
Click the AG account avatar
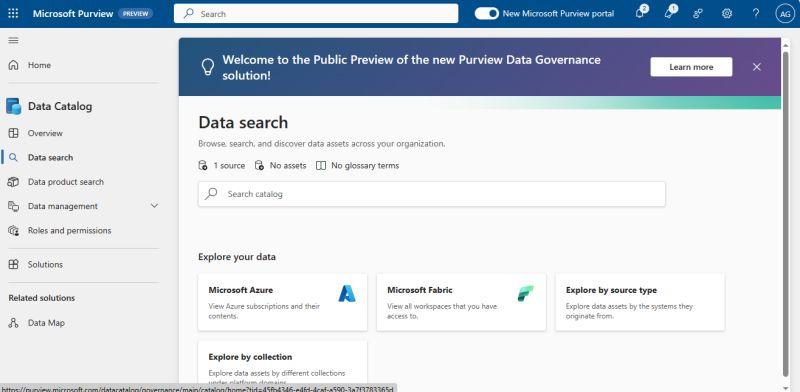pos(784,14)
